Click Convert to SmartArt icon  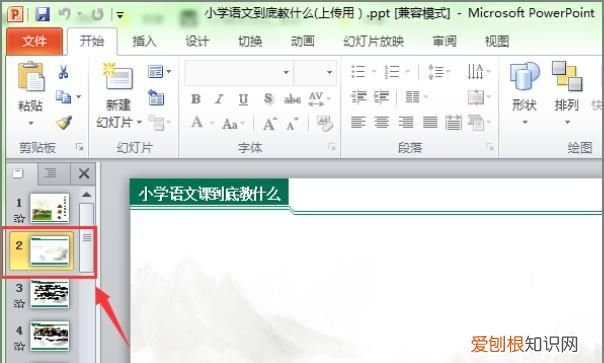tap(479, 123)
